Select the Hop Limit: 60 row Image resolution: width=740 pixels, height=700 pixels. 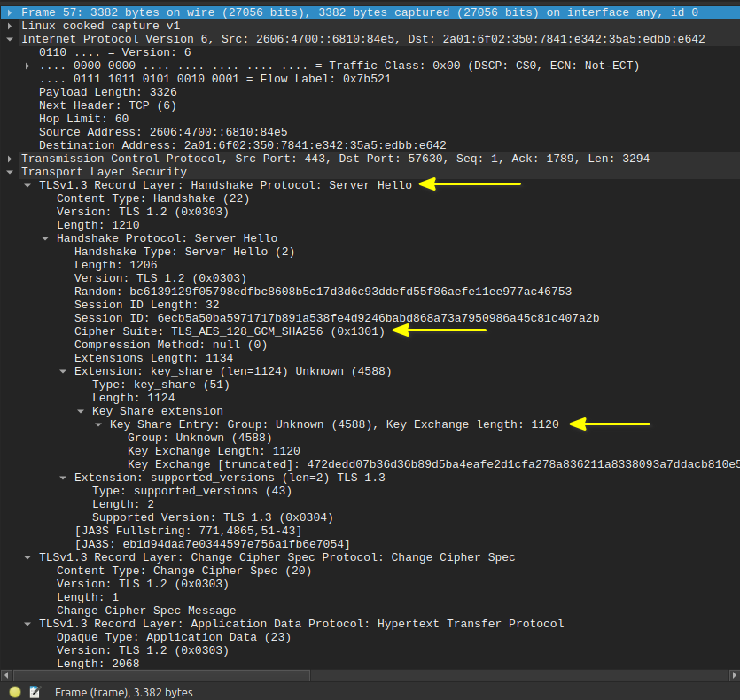coord(84,119)
